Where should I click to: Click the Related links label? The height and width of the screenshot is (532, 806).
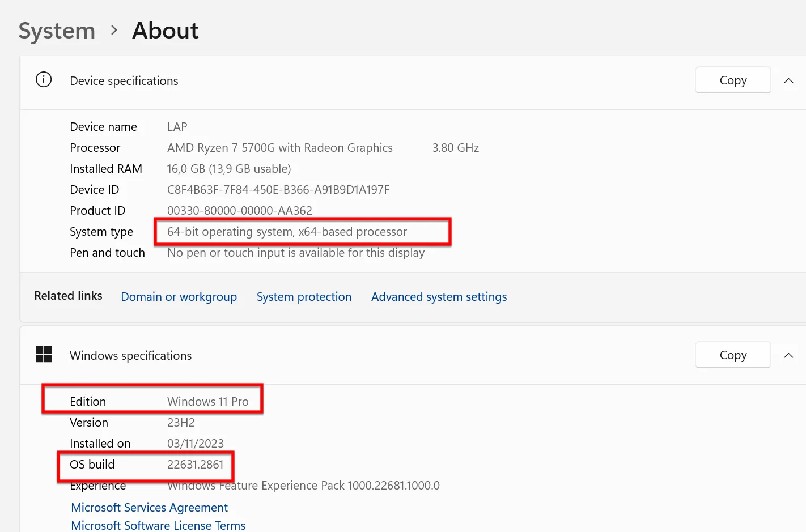[68, 296]
